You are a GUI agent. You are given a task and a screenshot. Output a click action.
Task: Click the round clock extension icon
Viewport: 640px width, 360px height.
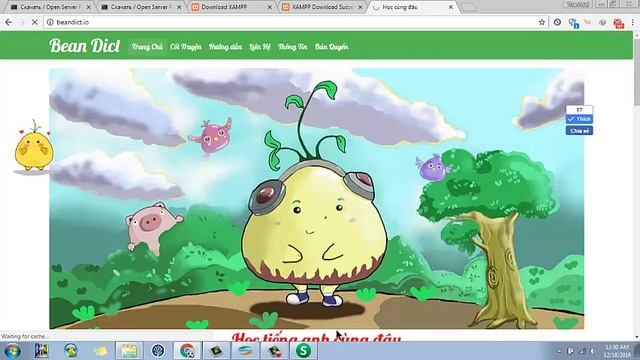(x=557, y=22)
